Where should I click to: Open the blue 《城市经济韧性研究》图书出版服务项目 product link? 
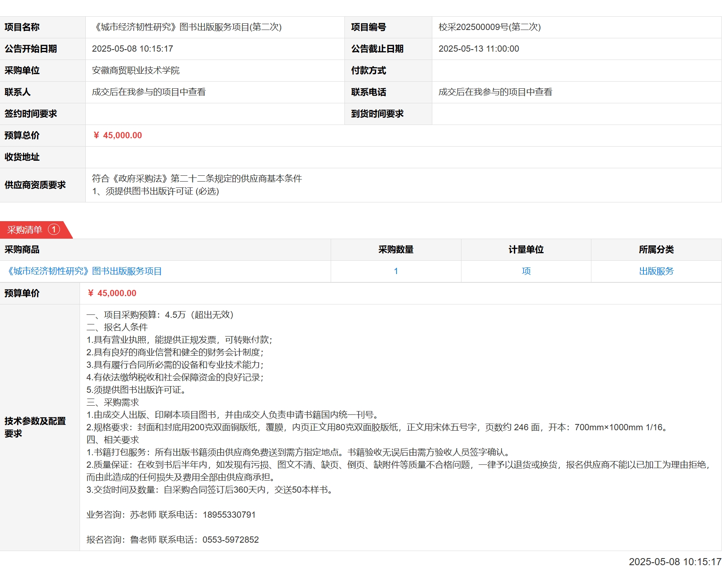pos(85,271)
